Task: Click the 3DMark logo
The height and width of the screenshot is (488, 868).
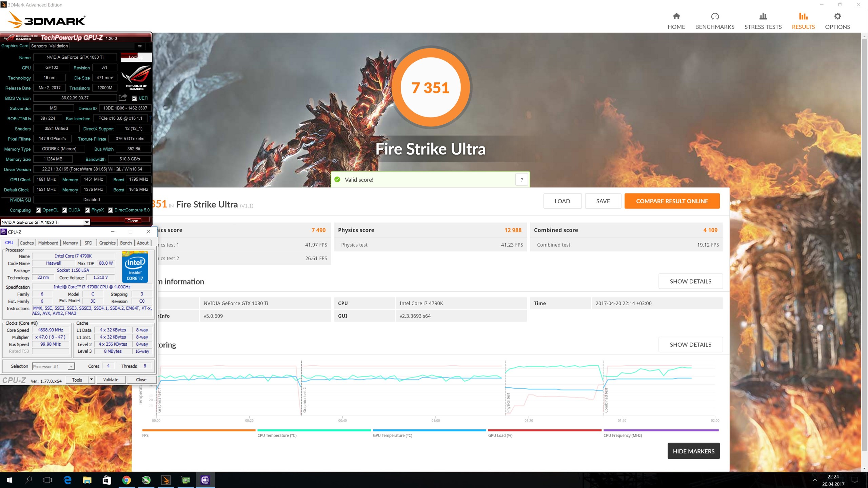Action: pyautogui.click(x=46, y=20)
